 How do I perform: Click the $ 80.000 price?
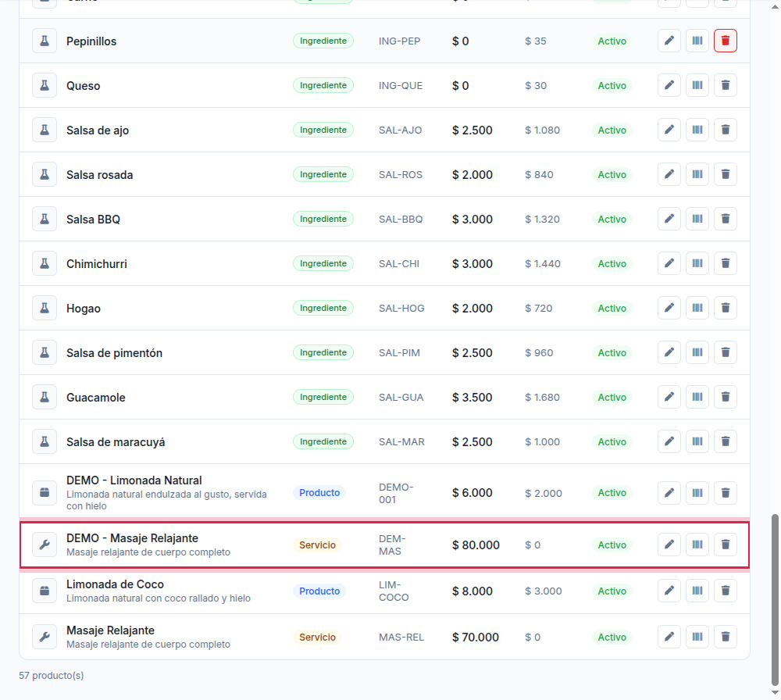(x=476, y=545)
